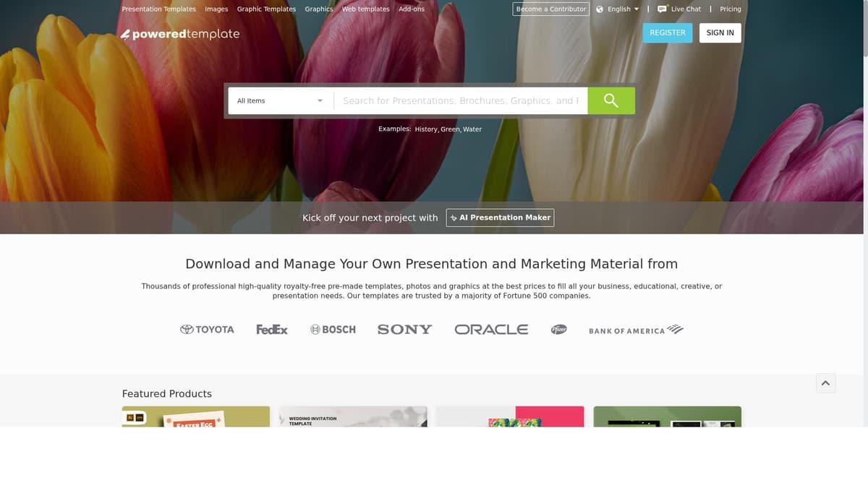The width and height of the screenshot is (868, 488).
Task: Expand the English language selector
Action: click(618, 9)
